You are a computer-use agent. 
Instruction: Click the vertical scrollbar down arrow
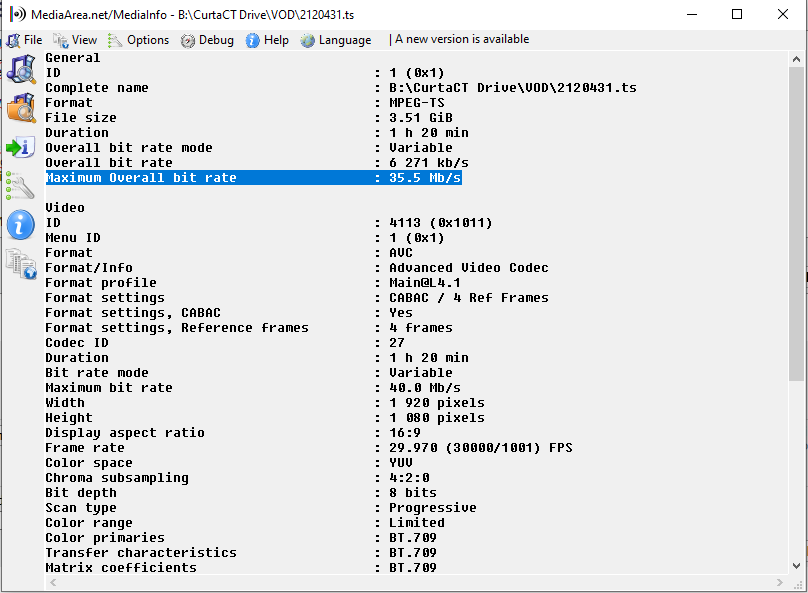[796, 566]
